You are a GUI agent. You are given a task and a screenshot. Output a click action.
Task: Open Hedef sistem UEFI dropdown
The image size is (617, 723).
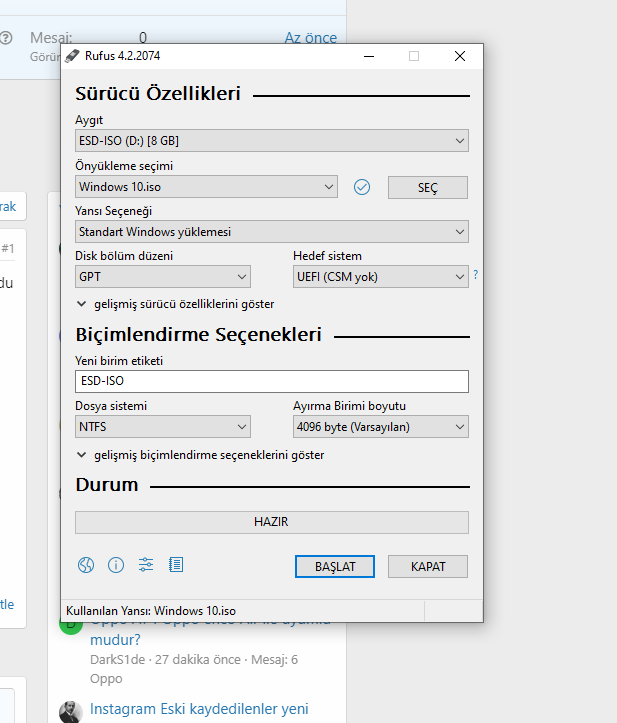coord(381,277)
